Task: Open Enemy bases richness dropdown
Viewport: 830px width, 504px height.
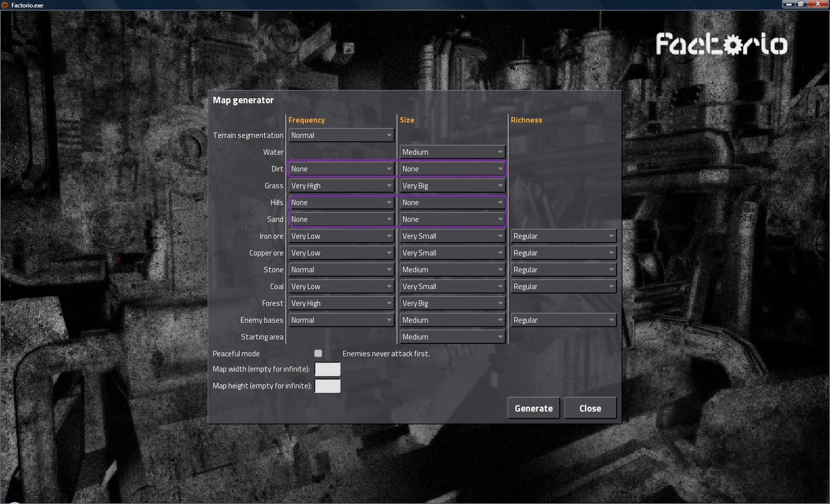Action: 564,320
